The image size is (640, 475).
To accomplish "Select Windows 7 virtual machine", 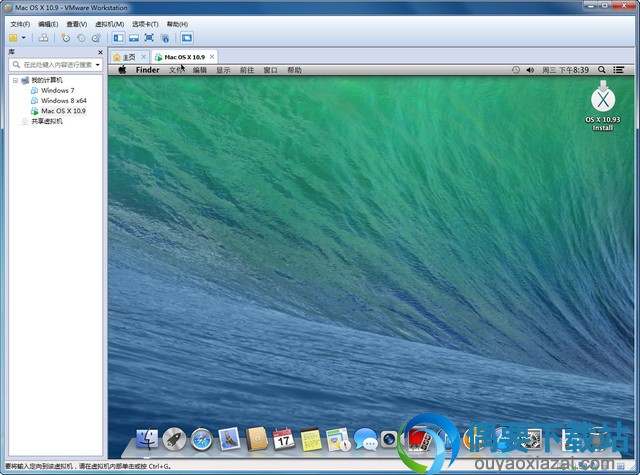I will coord(58,90).
